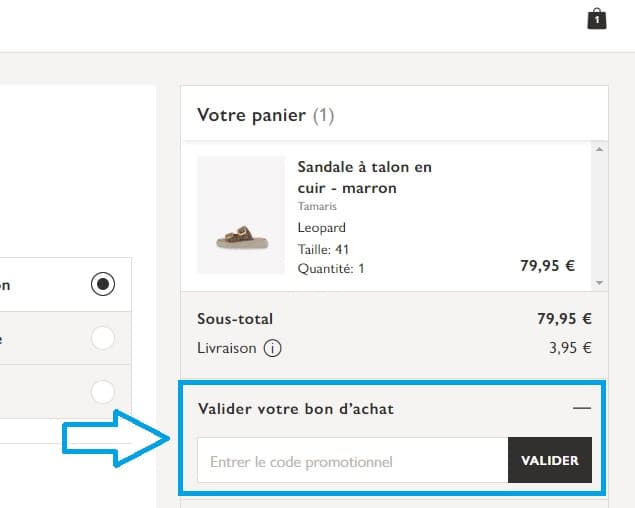Select the bottom unselected radio button

point(102,390)
